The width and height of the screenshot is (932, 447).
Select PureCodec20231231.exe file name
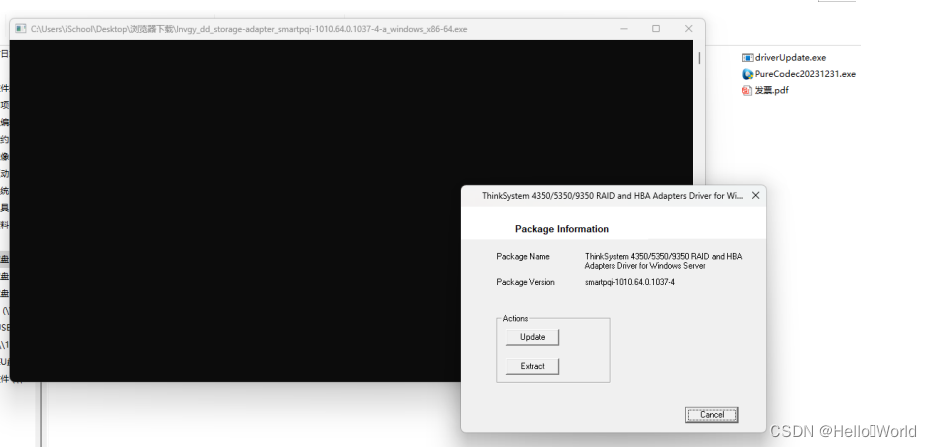click(805, 74)
